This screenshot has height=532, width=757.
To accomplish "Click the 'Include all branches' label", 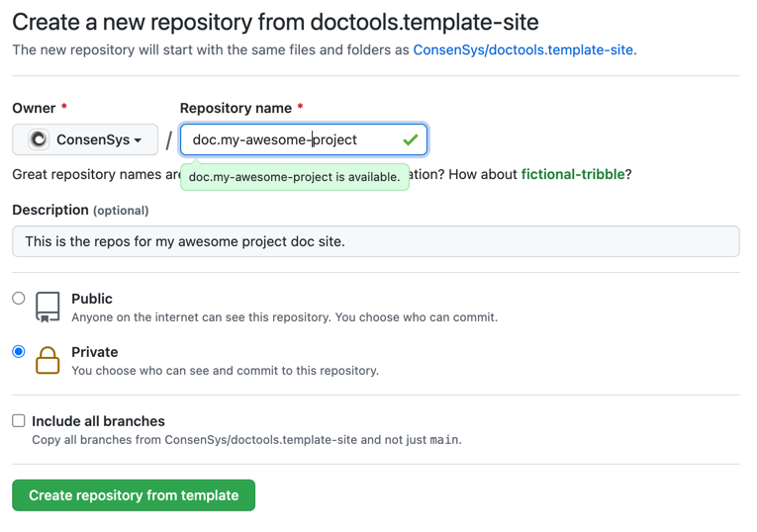I will click(99, 421).
